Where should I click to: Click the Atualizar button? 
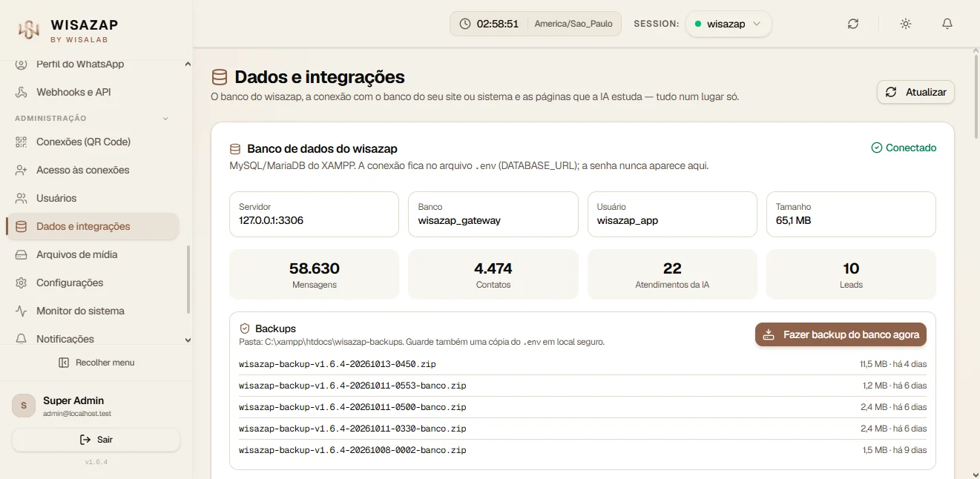[x=915, y=92]
